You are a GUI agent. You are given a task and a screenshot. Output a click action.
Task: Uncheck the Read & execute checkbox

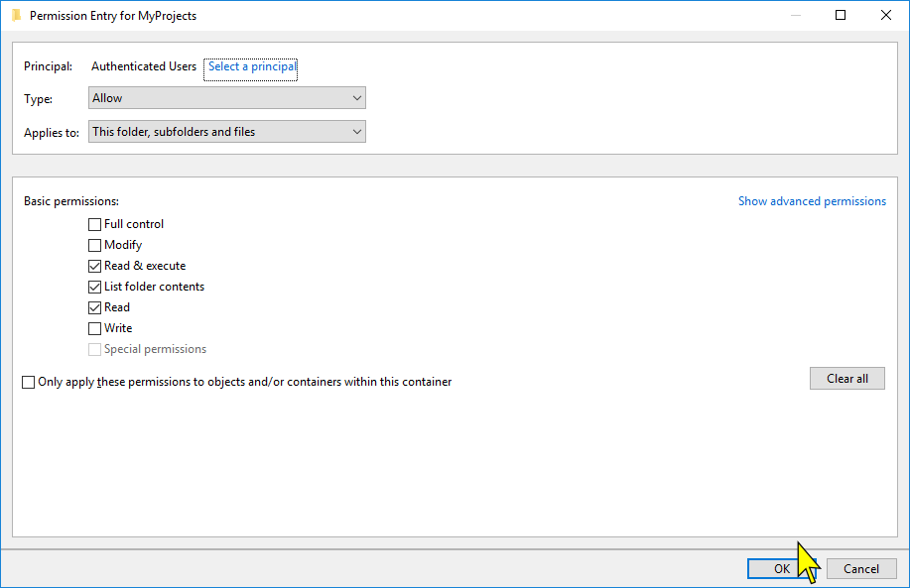coord(94,266)
